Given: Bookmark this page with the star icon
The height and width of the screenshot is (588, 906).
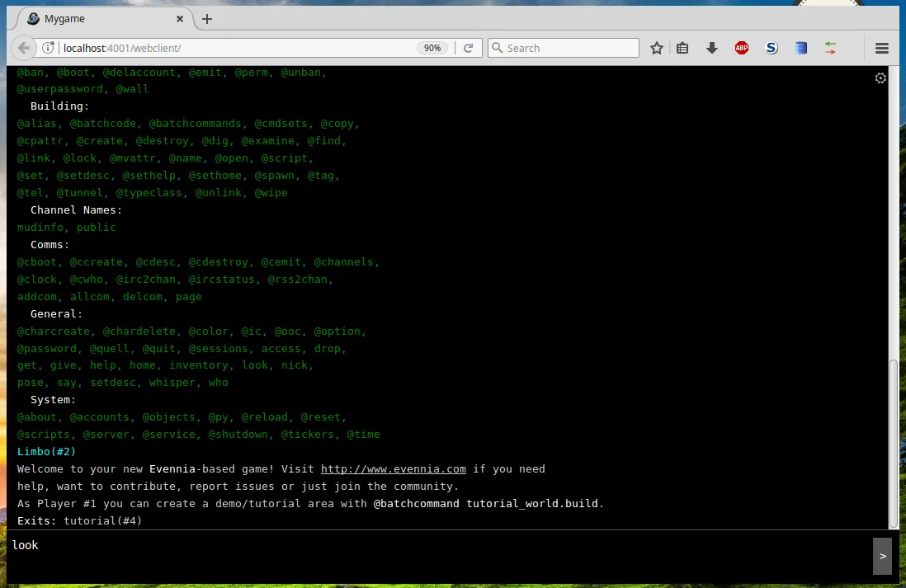Looking at the screenshot, I should tap(656, 48).
